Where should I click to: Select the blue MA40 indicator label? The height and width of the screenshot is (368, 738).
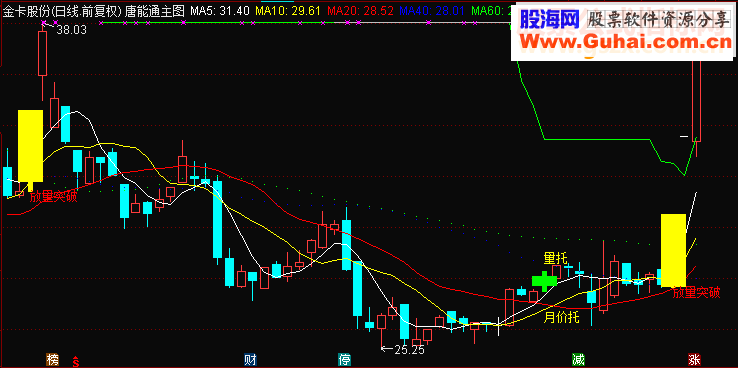[x=432, y=10]
